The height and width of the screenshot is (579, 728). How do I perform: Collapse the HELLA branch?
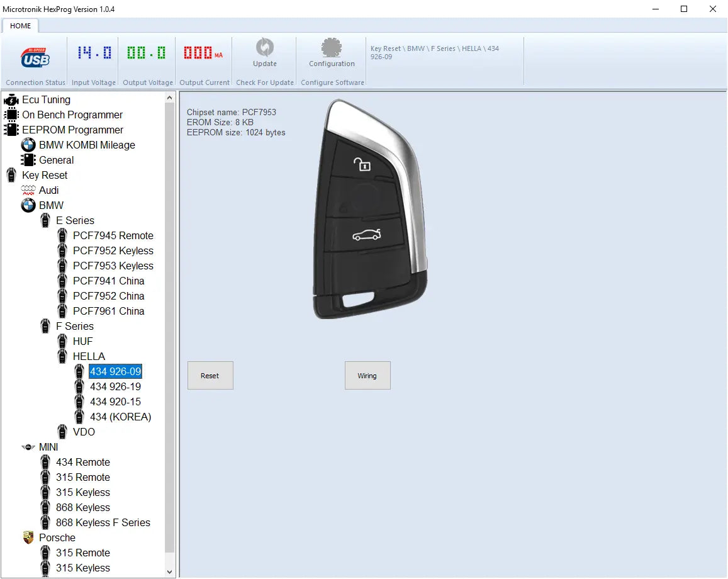(61, 356)
